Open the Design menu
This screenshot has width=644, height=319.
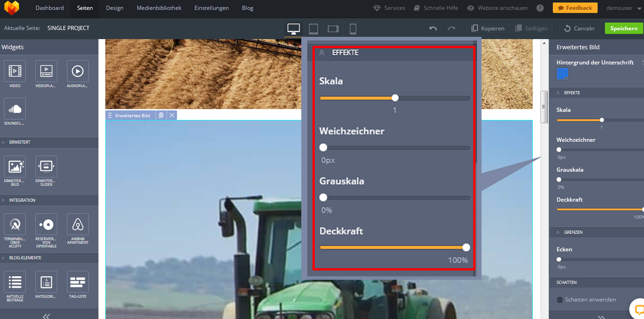coord(115,8)
